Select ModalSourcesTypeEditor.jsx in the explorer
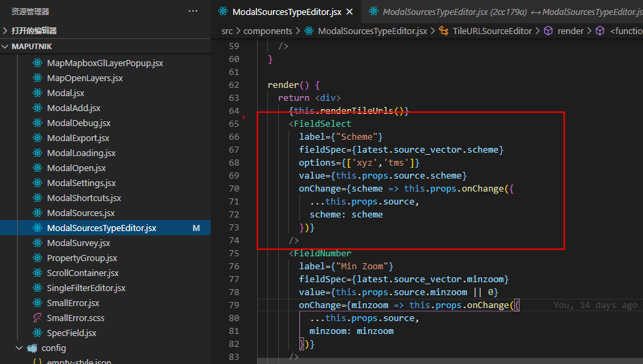 click(102, 228)
